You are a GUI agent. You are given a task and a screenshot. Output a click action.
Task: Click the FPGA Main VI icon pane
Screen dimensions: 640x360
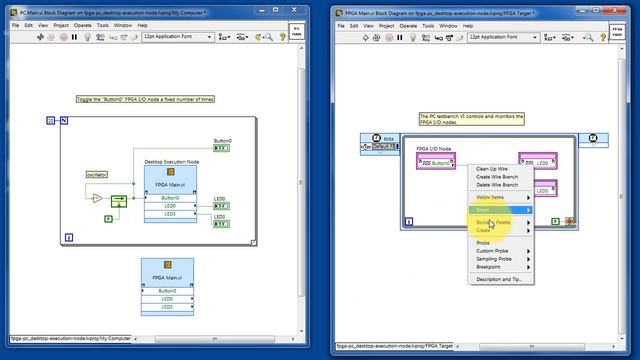point(617,32)
